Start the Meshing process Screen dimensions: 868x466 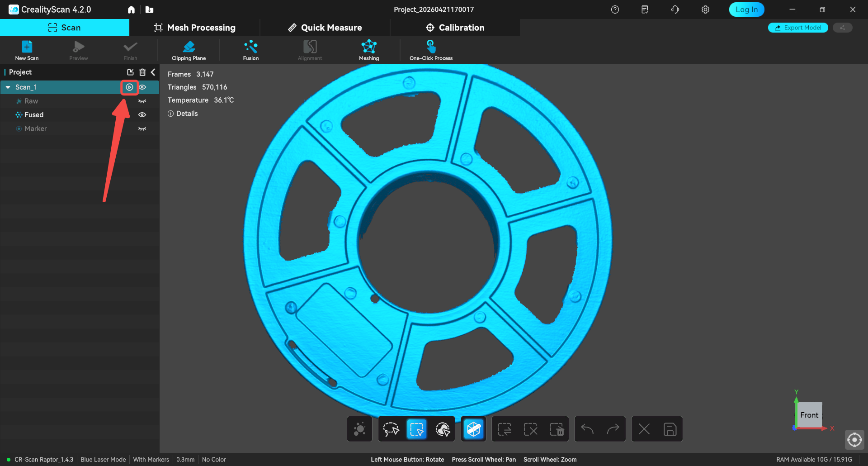[369, 50]
